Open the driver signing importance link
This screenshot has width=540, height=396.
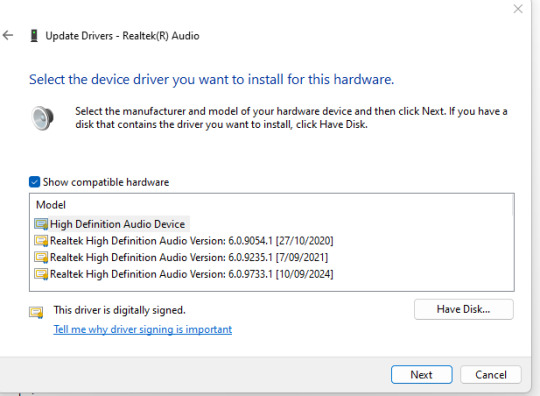(143, 329)
